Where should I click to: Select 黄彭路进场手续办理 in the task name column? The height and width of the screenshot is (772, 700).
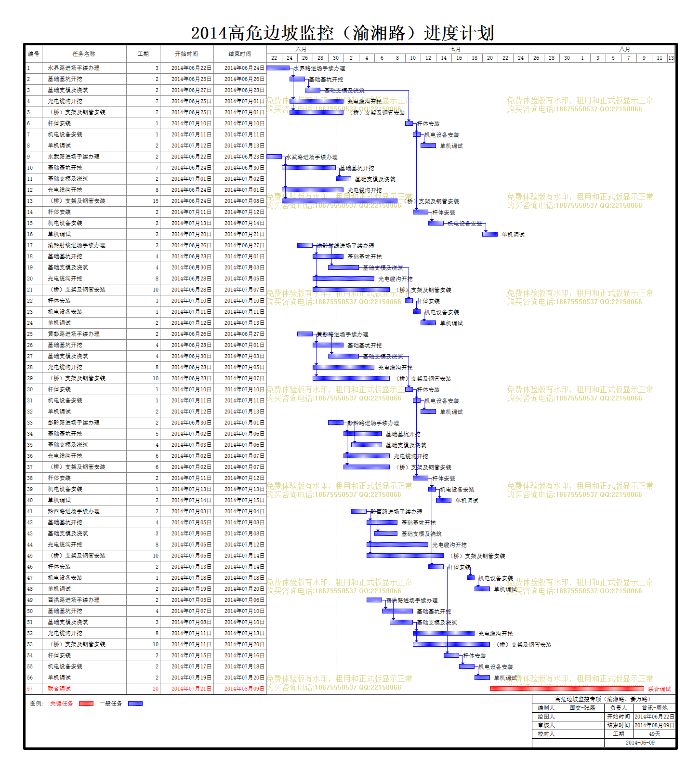tap(74, 334)
